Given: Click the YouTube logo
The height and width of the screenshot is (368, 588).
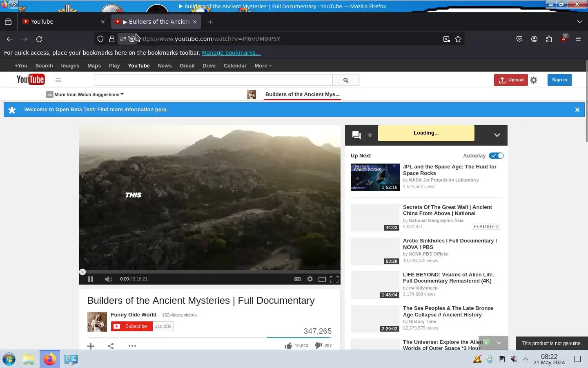Looking at the screenshot, I should tap(31, 79).
